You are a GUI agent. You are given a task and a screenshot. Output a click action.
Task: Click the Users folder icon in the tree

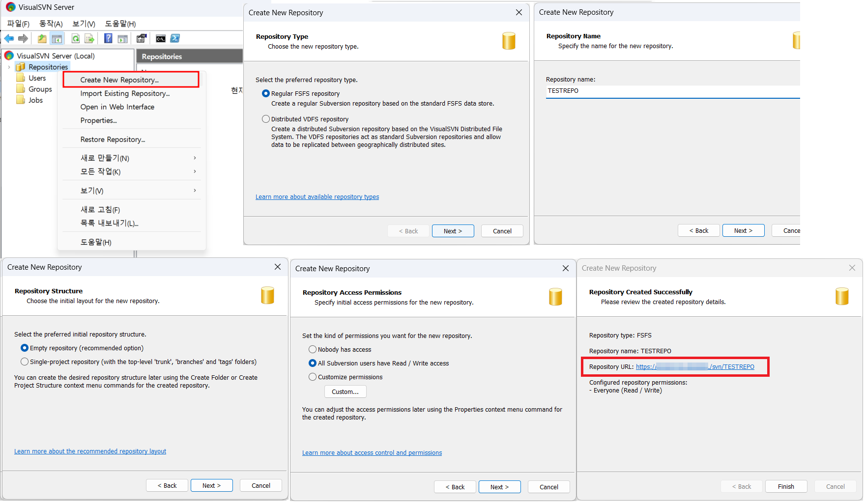tap(21, 78)
